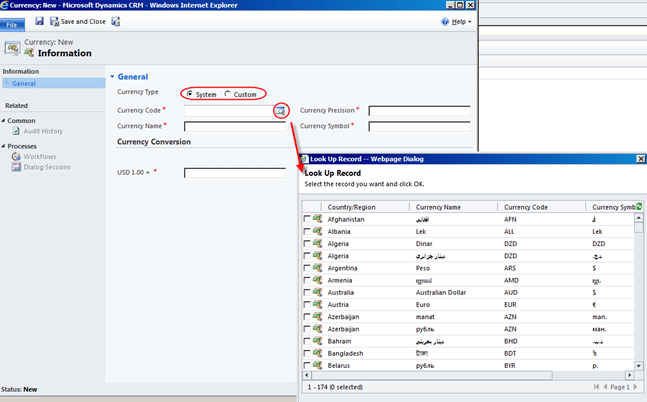Select the System currency type radio button

click(x=190, y=94)
